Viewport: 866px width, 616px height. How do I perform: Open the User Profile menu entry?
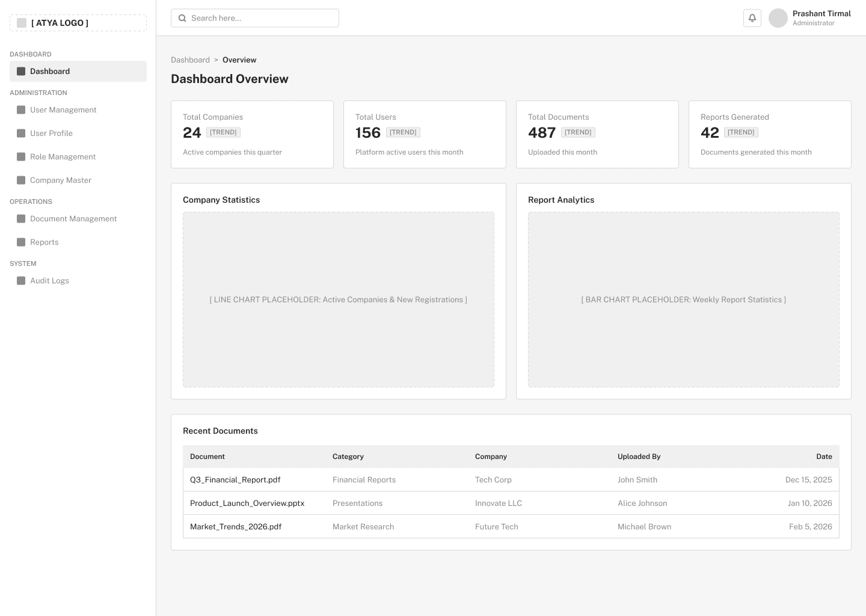(x=78, y=133)
